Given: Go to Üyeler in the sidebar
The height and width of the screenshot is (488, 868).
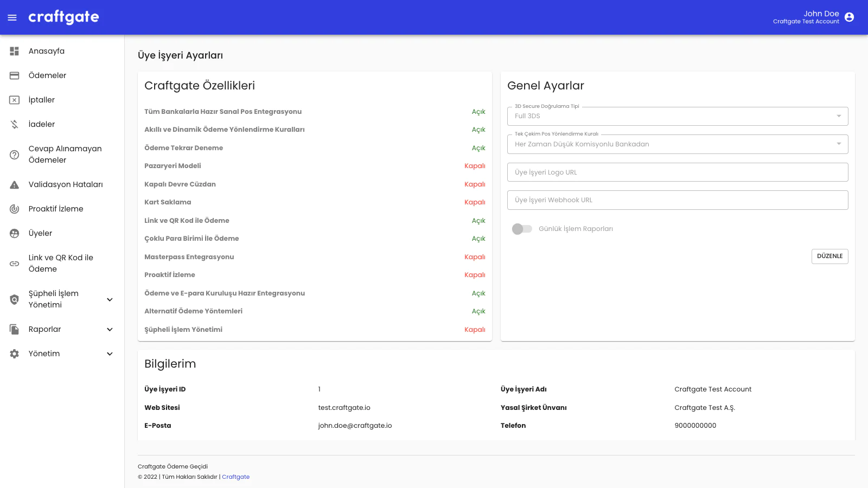Looking at the screenshot, I should click(41, 233).
